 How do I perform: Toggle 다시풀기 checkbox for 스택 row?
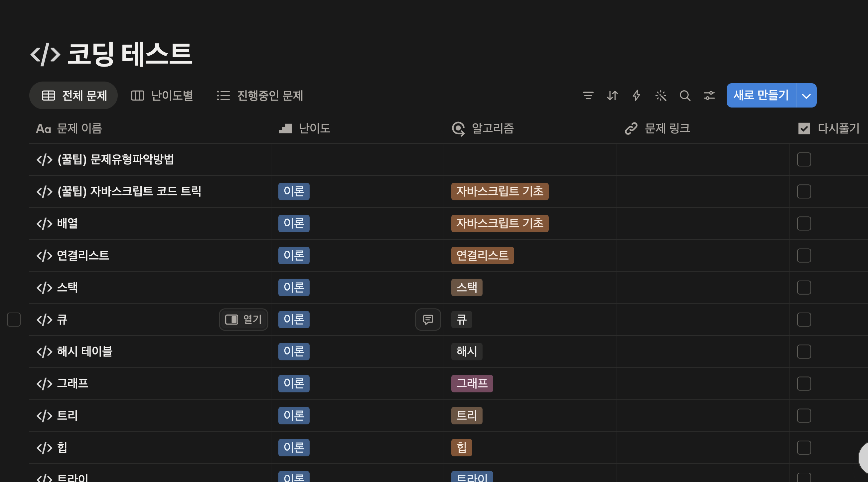pos(803,287)
